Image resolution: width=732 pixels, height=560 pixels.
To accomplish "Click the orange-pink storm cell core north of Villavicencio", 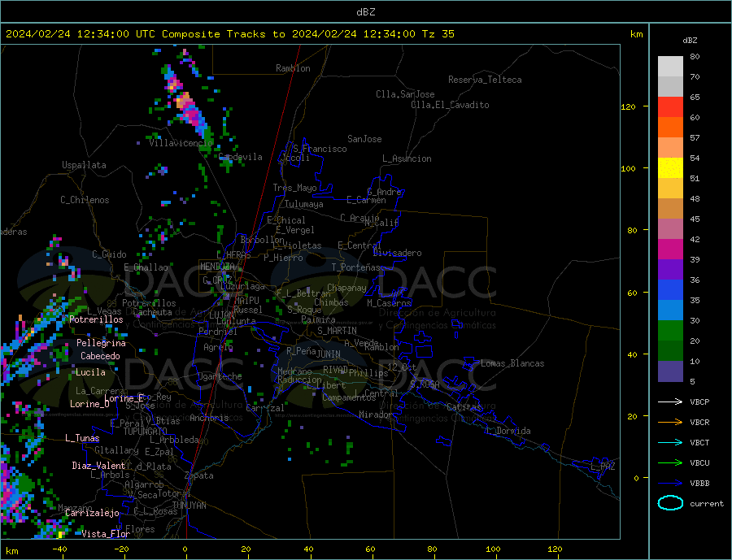I will [x=184, y=102].
